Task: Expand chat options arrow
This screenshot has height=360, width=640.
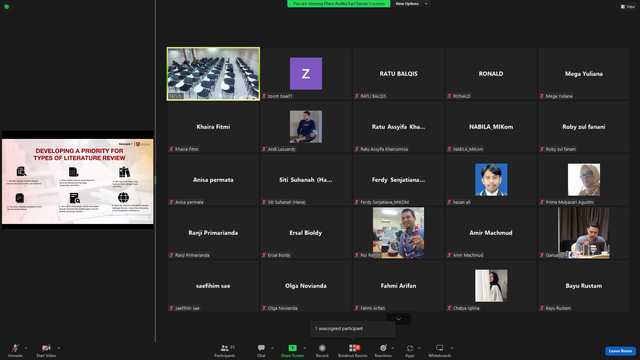Action: [272, 348]
